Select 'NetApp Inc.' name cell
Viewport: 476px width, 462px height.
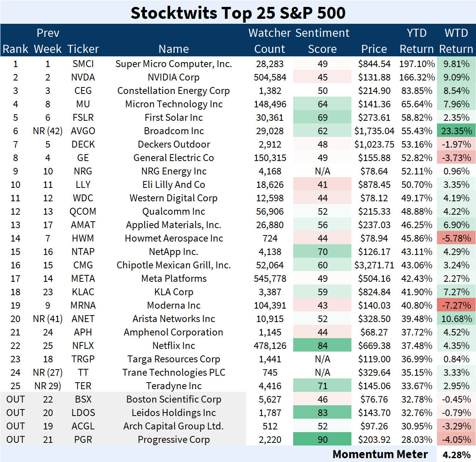tap(174, 252)
